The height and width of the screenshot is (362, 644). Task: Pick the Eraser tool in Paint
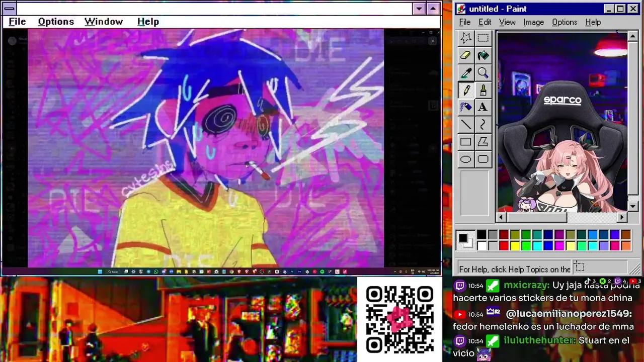click(x=466, y=55)
